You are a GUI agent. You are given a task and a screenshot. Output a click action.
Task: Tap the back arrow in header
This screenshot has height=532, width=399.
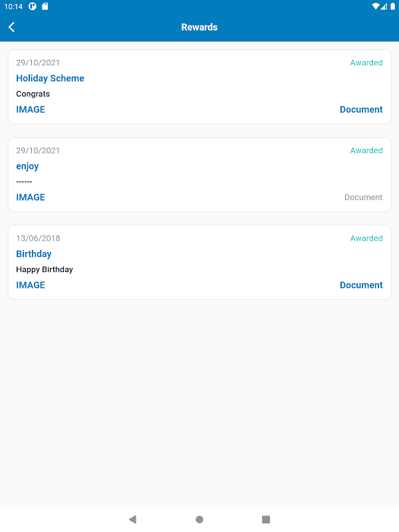pos(12,27)
